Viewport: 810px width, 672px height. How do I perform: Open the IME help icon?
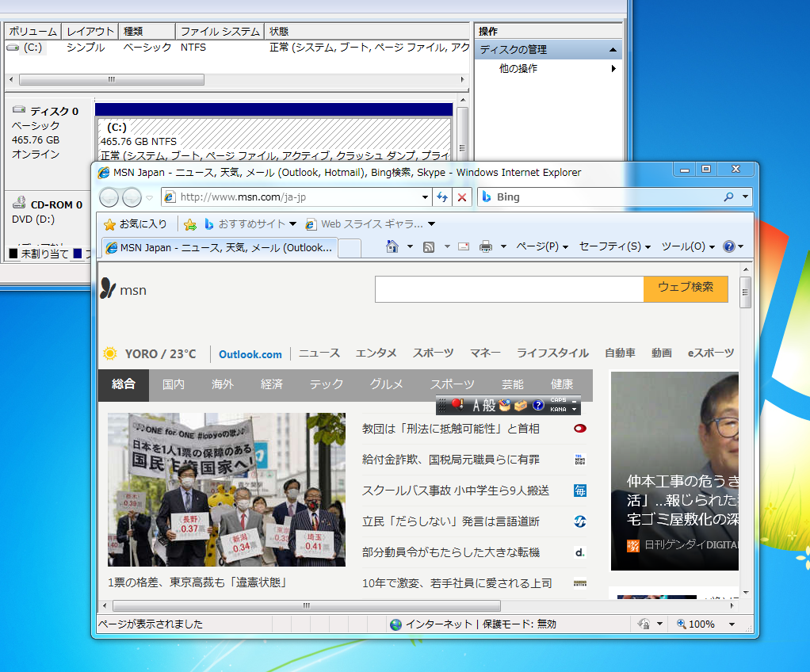[x=538, y=405]
